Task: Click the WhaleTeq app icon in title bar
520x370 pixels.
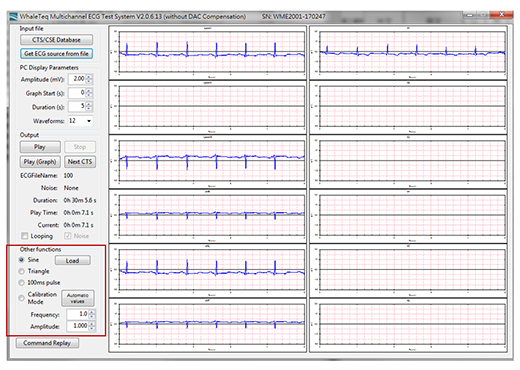Action: point(13,16)
